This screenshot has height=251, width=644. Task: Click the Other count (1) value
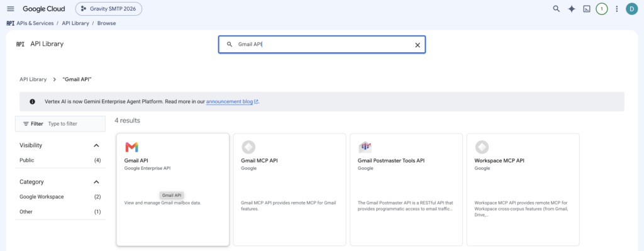tap(97, 211)
